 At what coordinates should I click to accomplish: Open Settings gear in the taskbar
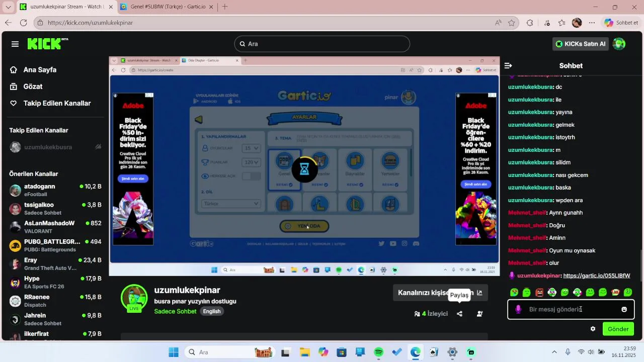[452, 352]
